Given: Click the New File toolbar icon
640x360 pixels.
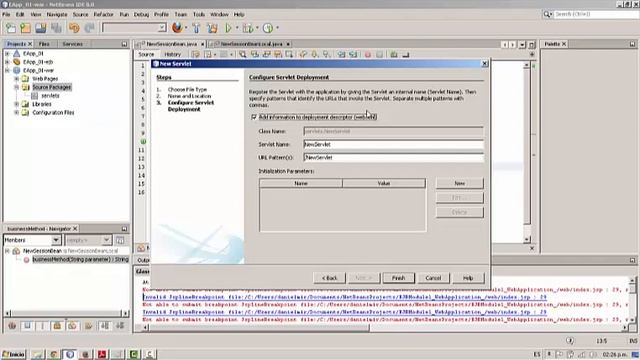Looking at the screenshot, I should [x=11, y=28].
